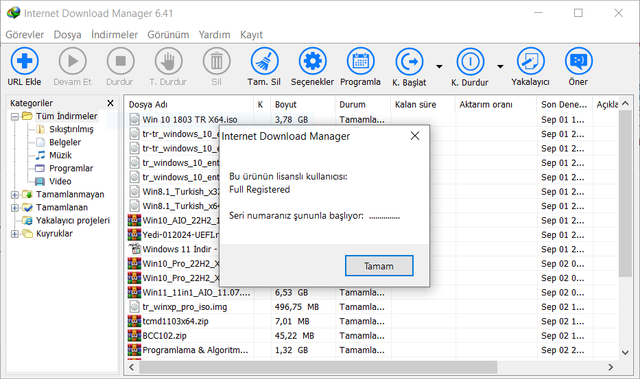Open K. Başlat dropdown arrow
Viewport: 640px width, 379px height.
(439, 66)
